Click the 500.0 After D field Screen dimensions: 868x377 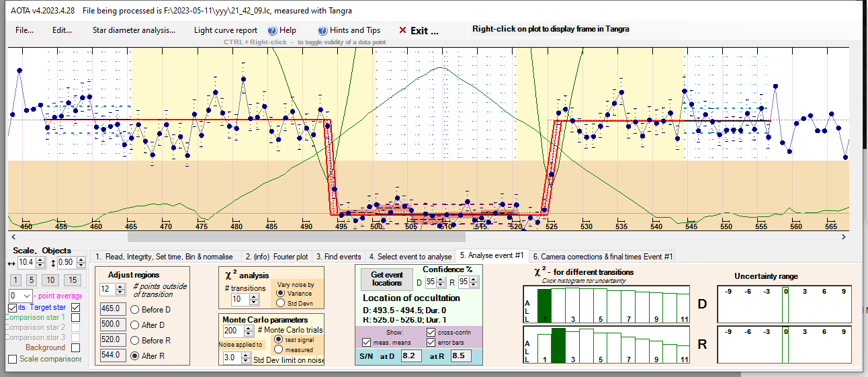click(x=112, y=325)
